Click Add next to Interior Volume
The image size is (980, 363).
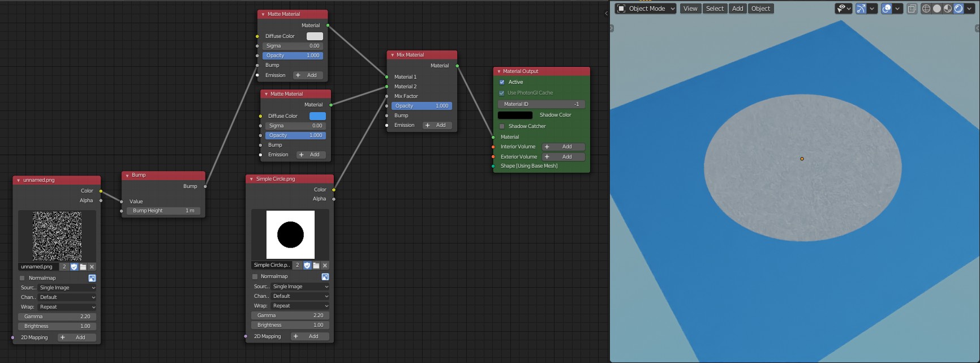563,147
